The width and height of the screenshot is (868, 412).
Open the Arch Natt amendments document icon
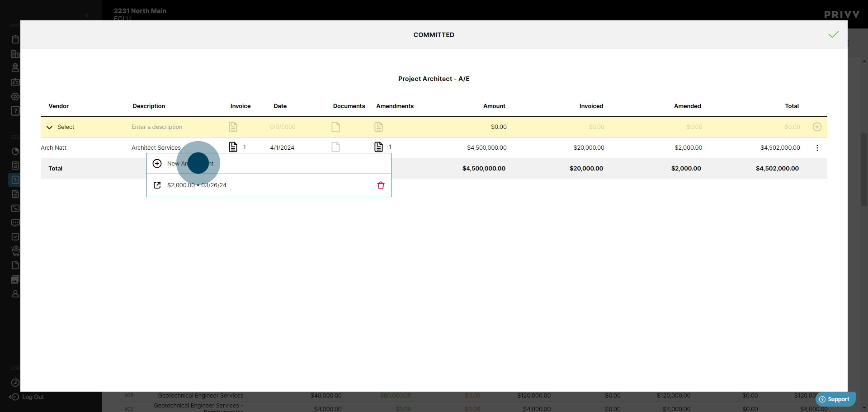coord(378,147)
